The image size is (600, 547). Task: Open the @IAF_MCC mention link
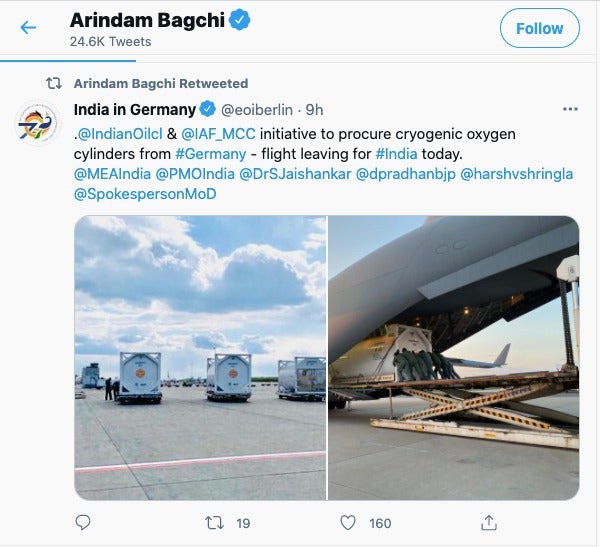pyautogui.click(x=218, y=134)
